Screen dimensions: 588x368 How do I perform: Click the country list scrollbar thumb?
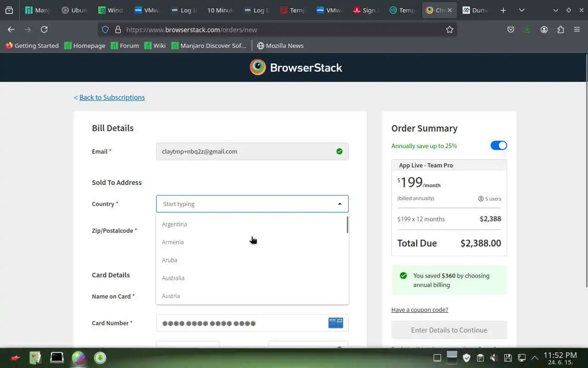347,224
